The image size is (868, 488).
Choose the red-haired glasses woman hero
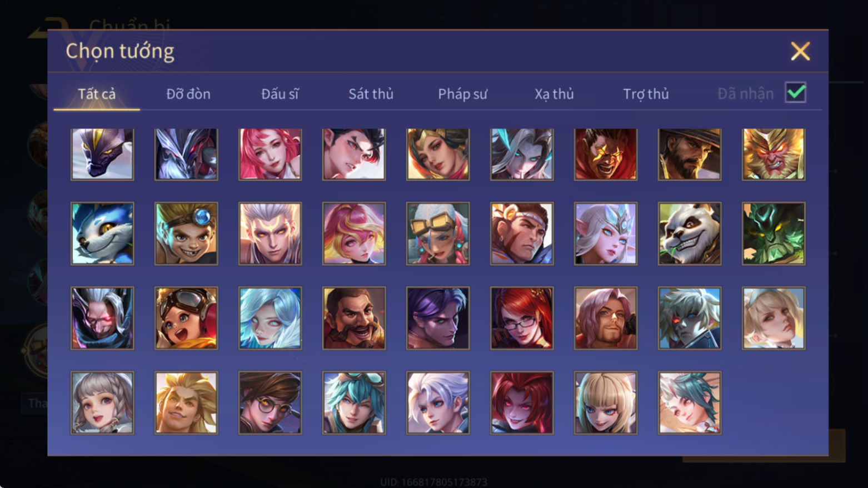pos(522,318)
